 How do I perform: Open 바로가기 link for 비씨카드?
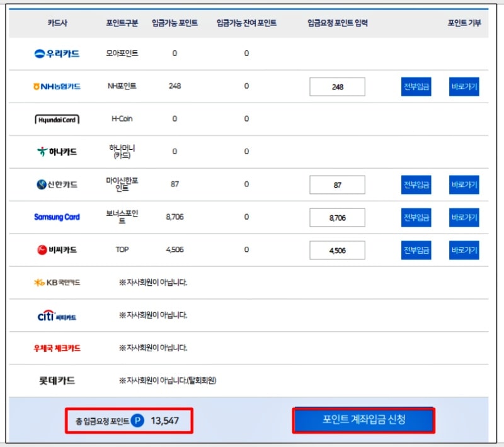tap(464, 250)
